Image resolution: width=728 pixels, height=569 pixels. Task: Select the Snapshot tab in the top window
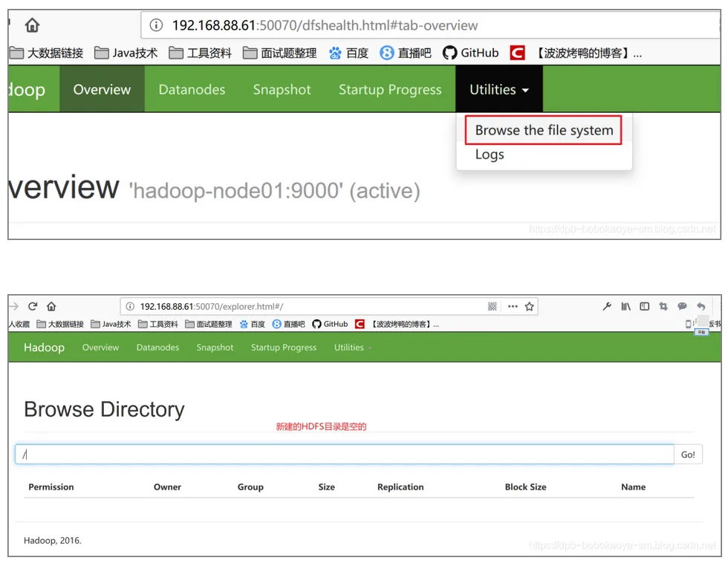coord(282,89)
